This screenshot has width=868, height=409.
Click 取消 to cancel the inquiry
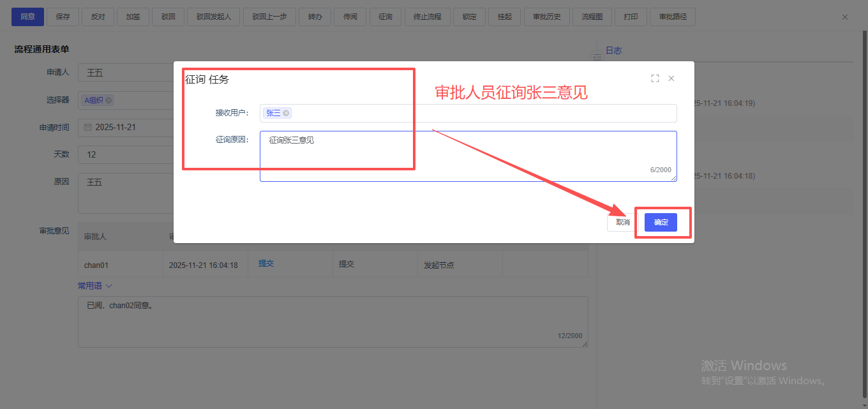[622, 222]
